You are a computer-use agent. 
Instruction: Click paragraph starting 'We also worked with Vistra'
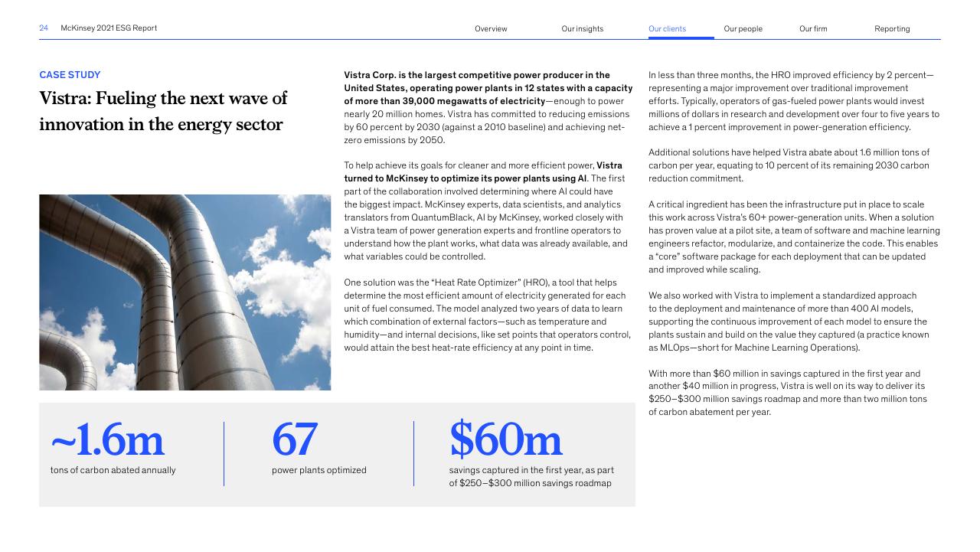pyautogui.click(x=789, y=322)
